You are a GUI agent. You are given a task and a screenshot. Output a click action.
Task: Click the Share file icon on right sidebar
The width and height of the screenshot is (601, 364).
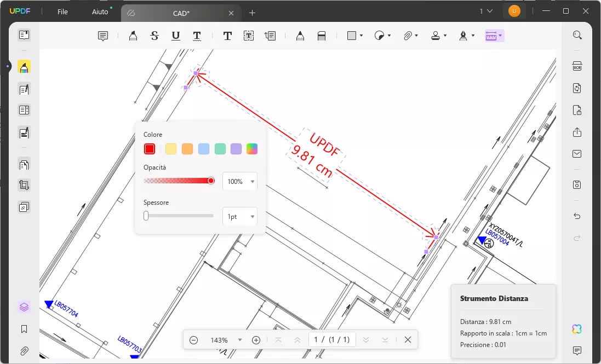click(577, 132)
